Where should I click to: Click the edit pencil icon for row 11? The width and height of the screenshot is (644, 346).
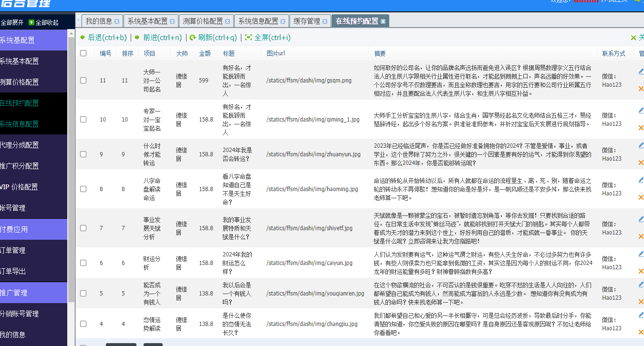[x=641, y=71]
